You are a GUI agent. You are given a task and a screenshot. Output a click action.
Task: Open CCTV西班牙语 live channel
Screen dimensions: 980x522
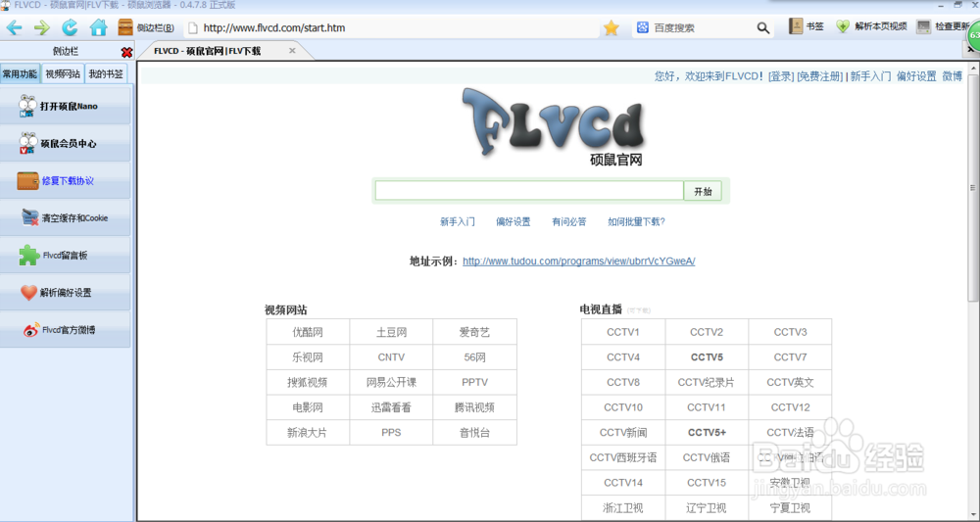(623, 457)
